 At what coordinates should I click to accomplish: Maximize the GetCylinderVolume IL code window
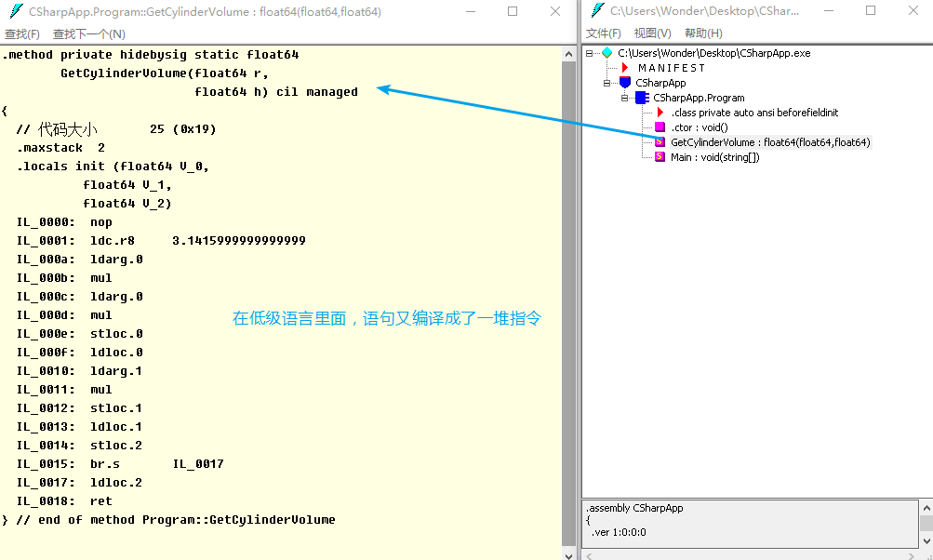click(513, 11)
